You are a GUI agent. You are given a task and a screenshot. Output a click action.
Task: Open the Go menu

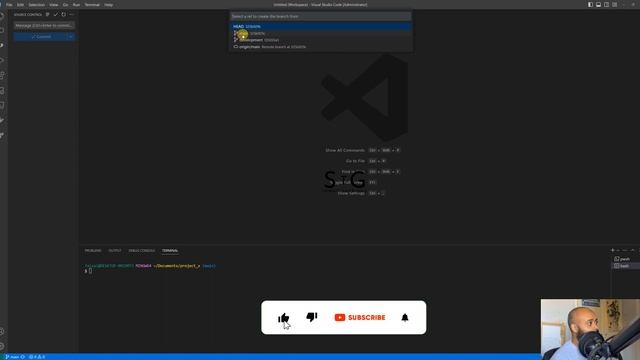[65, 5]
